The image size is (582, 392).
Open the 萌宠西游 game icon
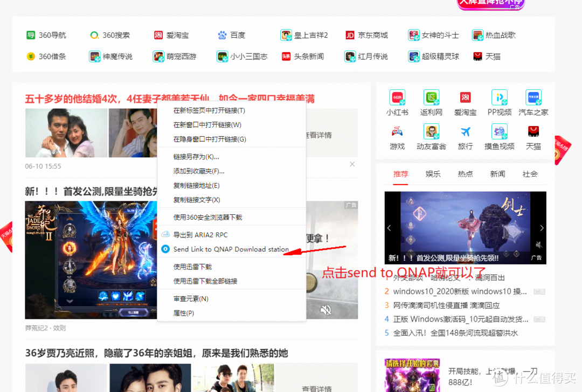point(158,57)
